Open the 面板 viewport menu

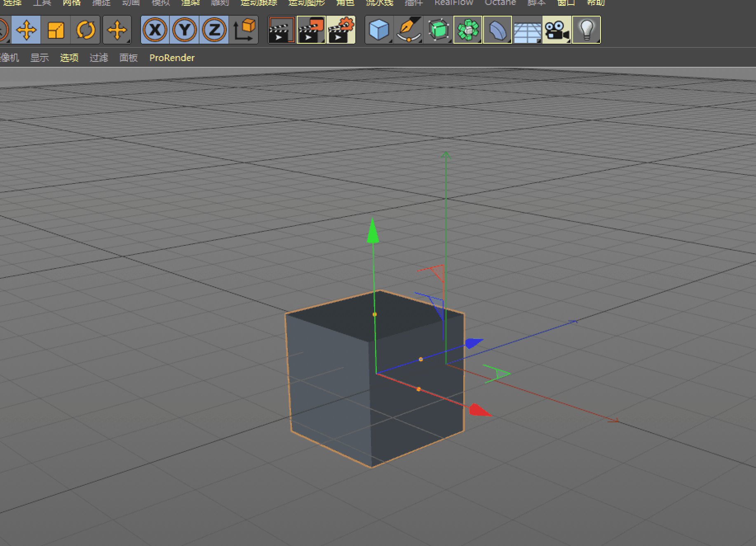(x=129, y=58)
